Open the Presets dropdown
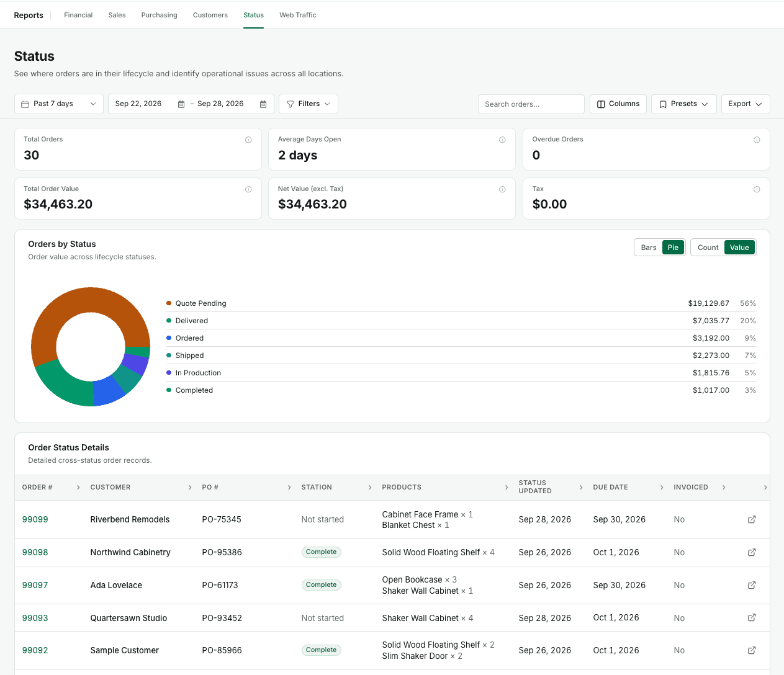The image size is (784, 675). tap(684, 104)
